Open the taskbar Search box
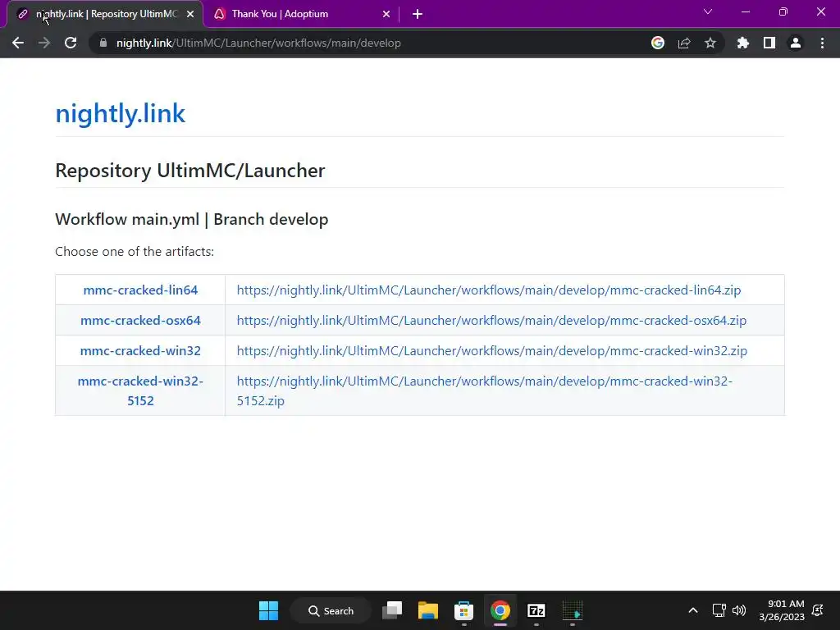This screenshot has width=840, height=630. tap(331, 610)
